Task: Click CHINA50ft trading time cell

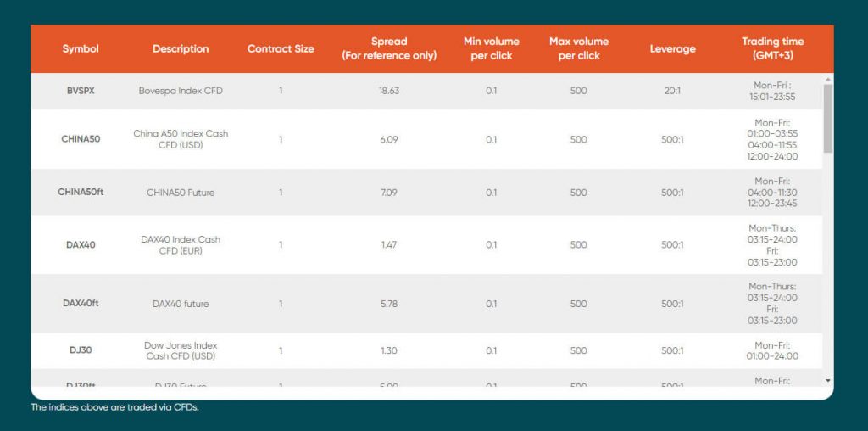Action: click(772, 193)
